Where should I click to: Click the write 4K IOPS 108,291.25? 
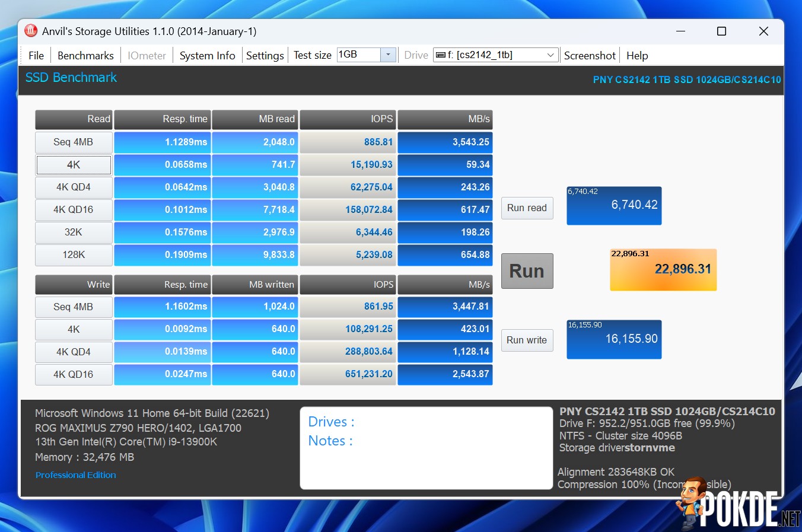click(348, 330)
